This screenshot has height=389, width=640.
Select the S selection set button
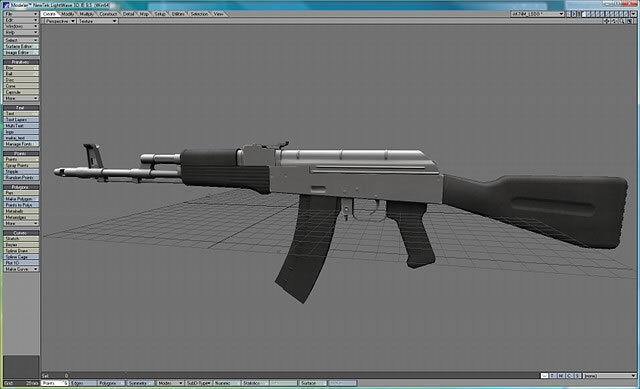[577, 376]
